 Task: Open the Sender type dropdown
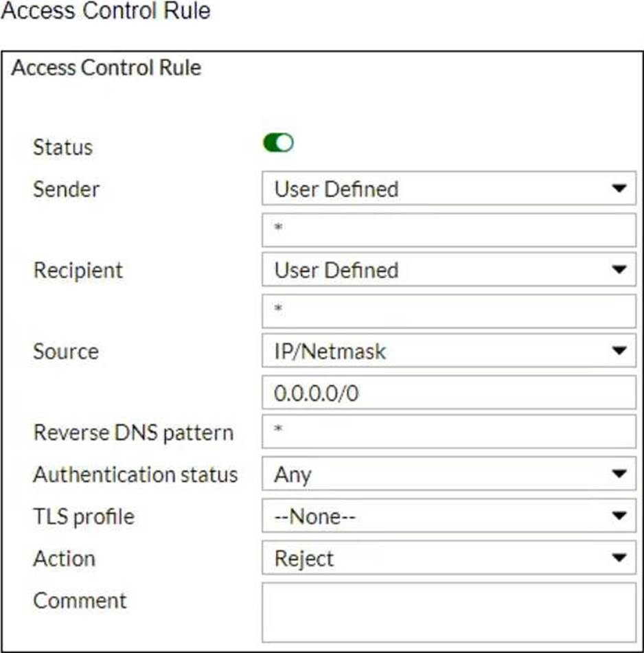click(448, 189)
